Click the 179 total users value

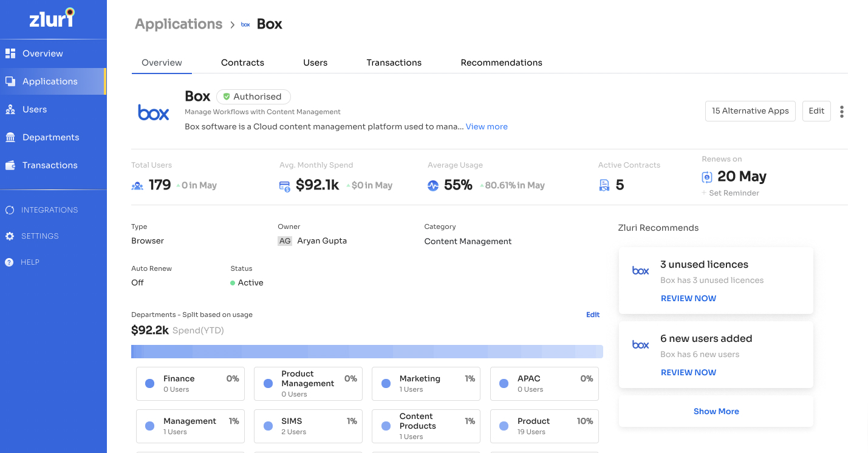pyautogui.click(x=160, y=185)
